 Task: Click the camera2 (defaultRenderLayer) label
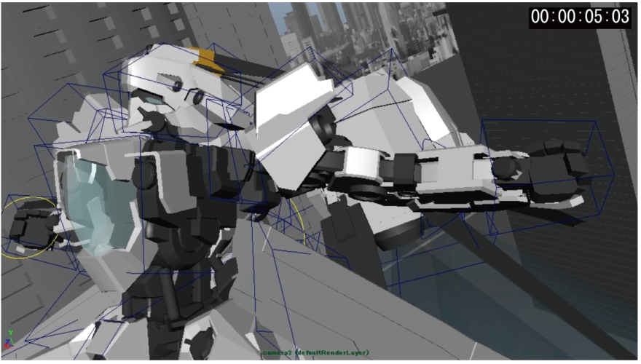click(315, 352)
